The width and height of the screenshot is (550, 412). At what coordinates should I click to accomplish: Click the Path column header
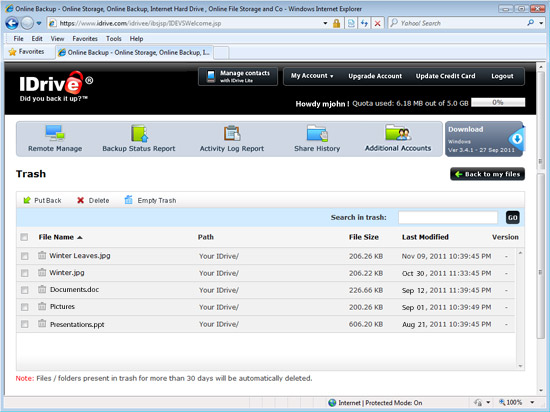pyautogui.click(x=206, y=237)
